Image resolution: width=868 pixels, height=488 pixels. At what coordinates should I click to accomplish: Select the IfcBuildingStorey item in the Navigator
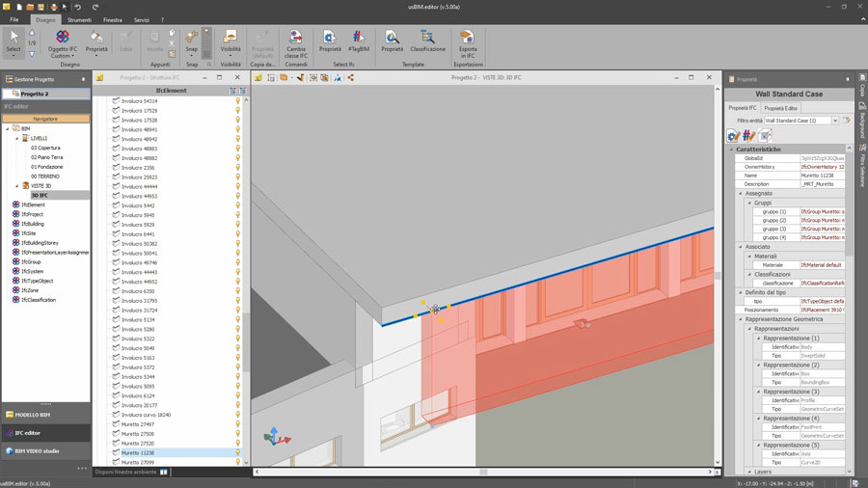point(40,243)
